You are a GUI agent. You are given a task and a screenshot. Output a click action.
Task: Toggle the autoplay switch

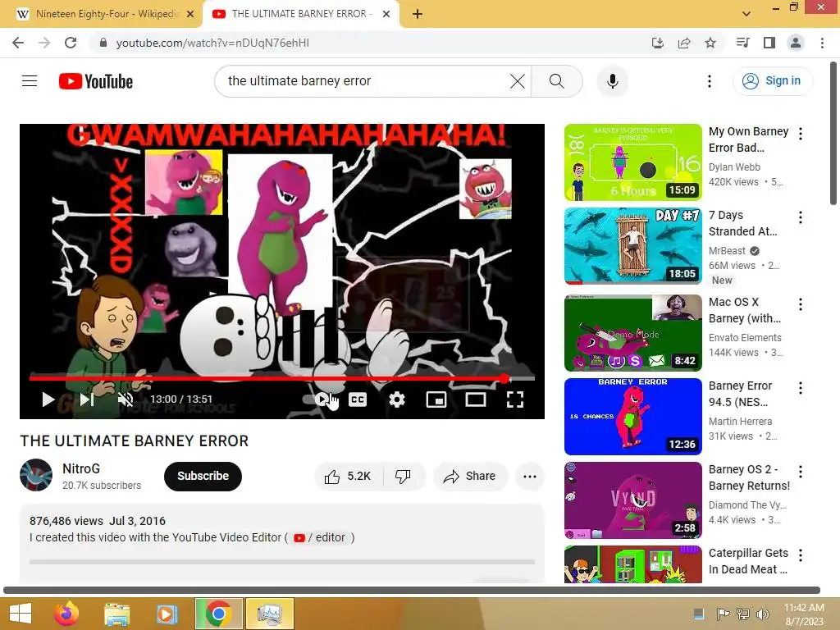click(318, 399)
